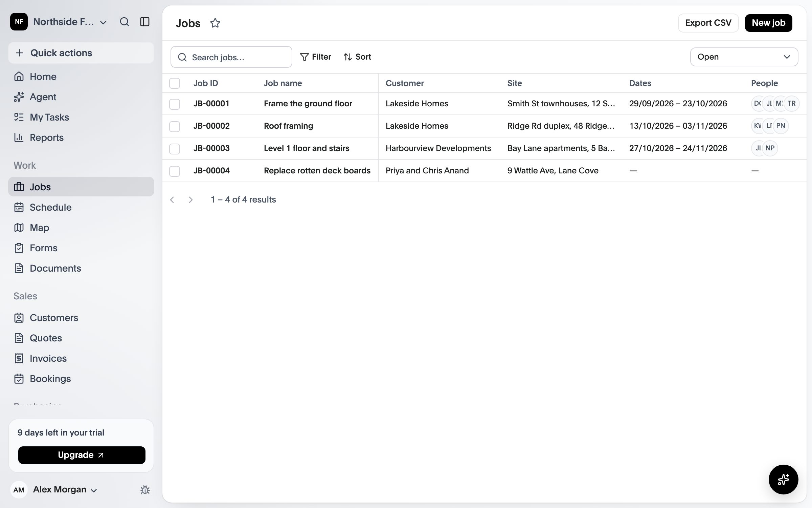Image resolution: width=812 pixels, height=508 pixels.
Task: Open Quick actions menu
Action: tap(81, 53)
